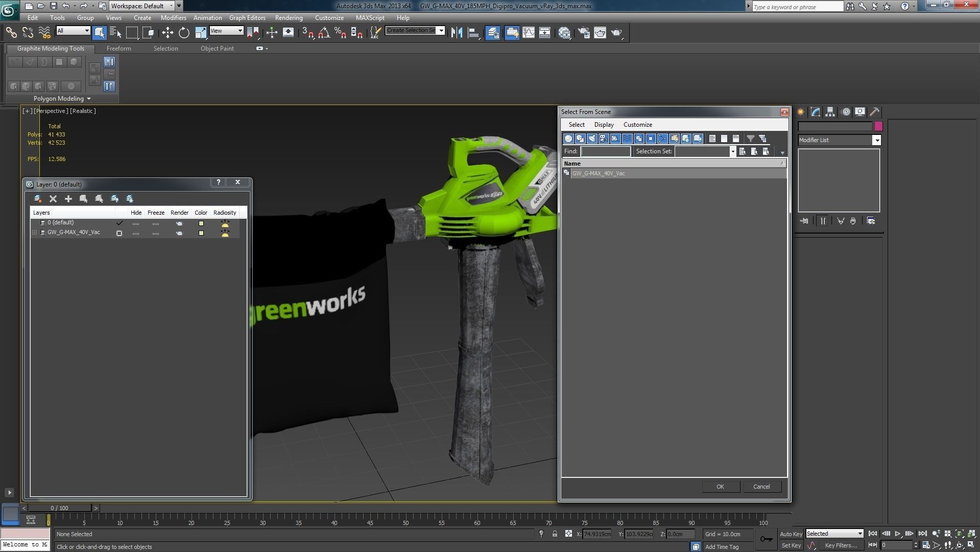The image size is (980, 552).
Task: Open the Key Filters button
Action: pyautogui.click(x=841, y=545)
